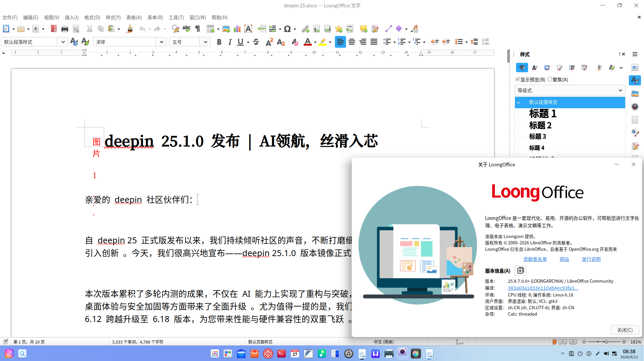Open the 工具(T) menu
The width and height of the screenshot is (644, 361).
point(176,17)
